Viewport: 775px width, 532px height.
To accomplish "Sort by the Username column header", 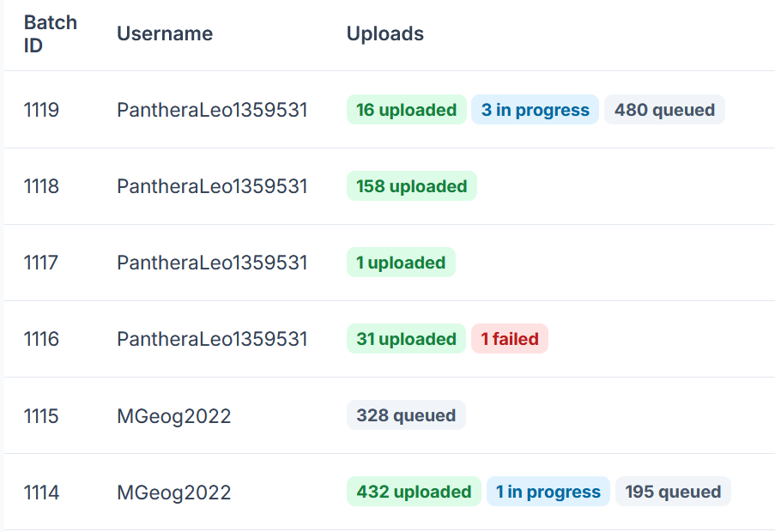I will [165, 34].
